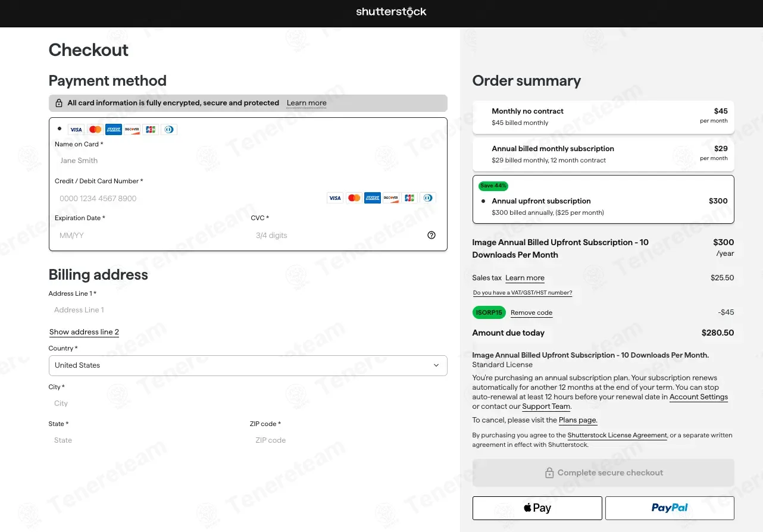
Task: Select the credit card payment radio button
Action: pos(60,129)
